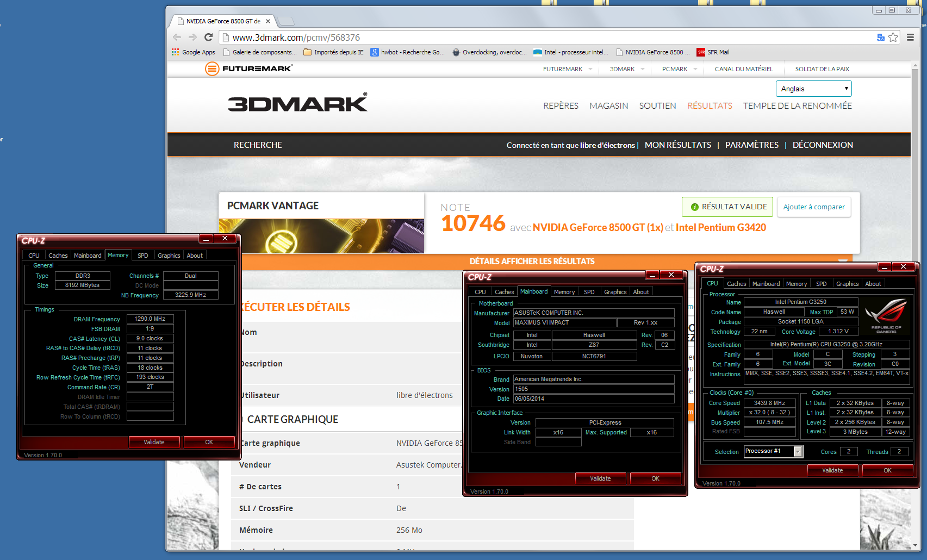This screenshot has height=560, width=927.
Task: Switch to Caches tab in Memory CPU-Z window
Action: [58, 256]
